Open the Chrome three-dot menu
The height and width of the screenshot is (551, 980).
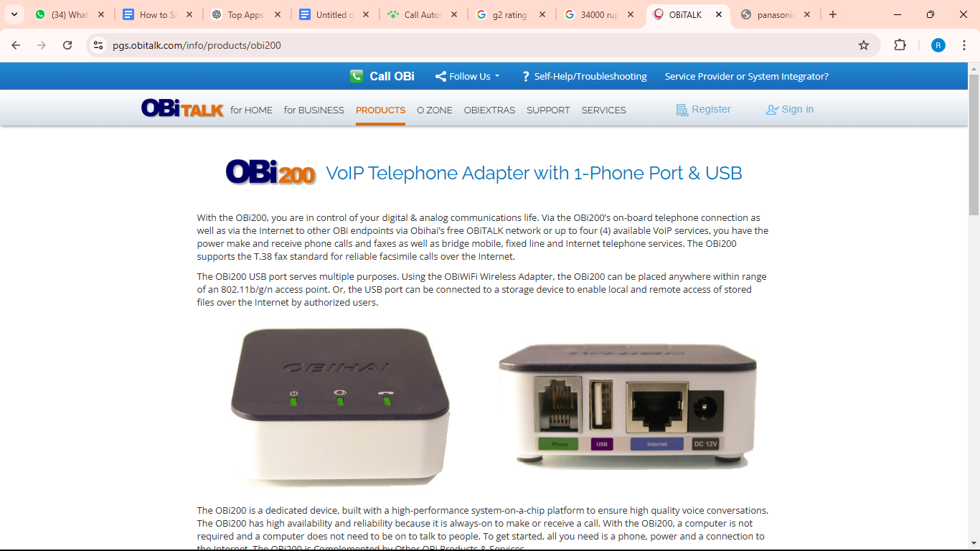964,45
